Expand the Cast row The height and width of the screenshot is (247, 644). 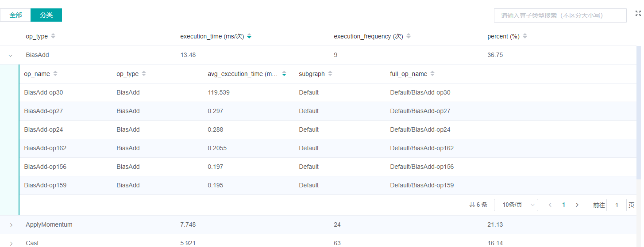(11, 243)
